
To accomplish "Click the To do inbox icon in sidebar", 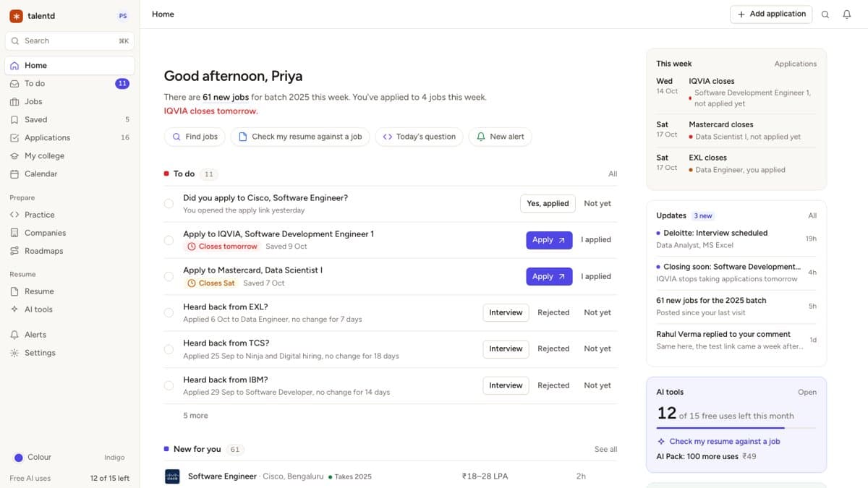I will coord(14,83).
